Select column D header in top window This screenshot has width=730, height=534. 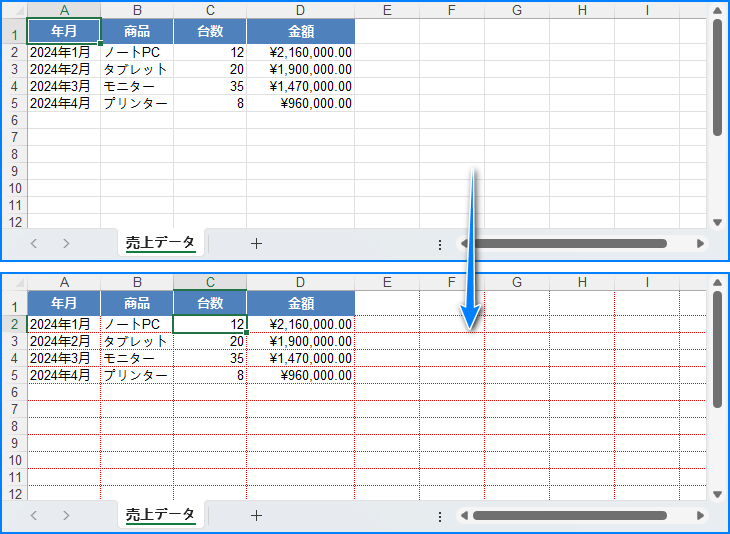click(x=300, y=10)
